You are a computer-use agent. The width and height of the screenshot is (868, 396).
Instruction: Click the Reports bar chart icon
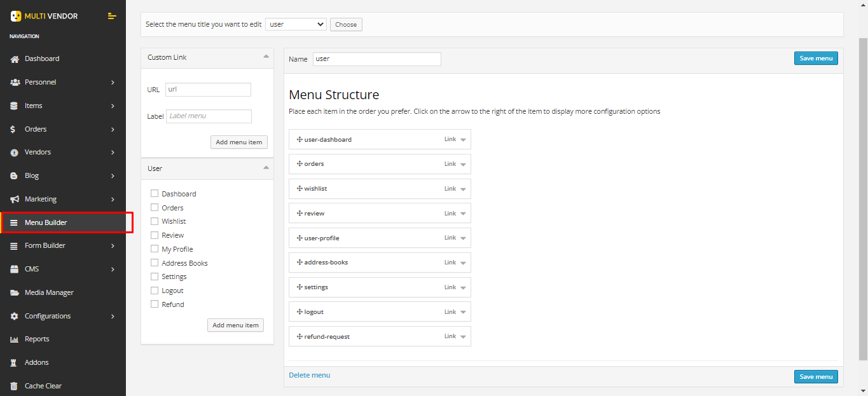click(x=15, y=339)
